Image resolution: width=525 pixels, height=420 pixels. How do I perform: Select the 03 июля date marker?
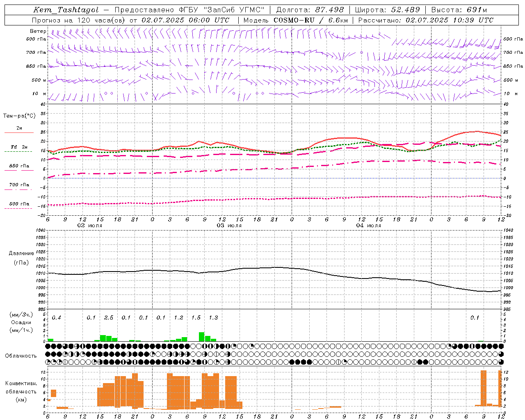pos(229,226)
